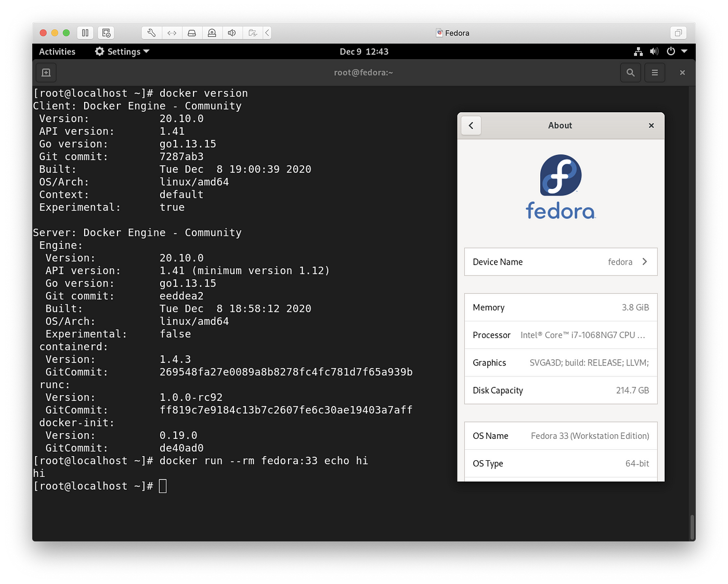Click the terminal scrollbar handle
The image size is (728, 584).
(692, 527)
